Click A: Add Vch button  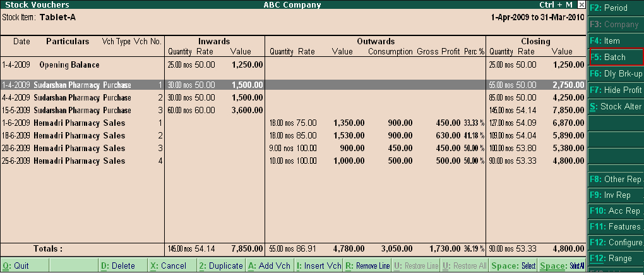point(270,266)
